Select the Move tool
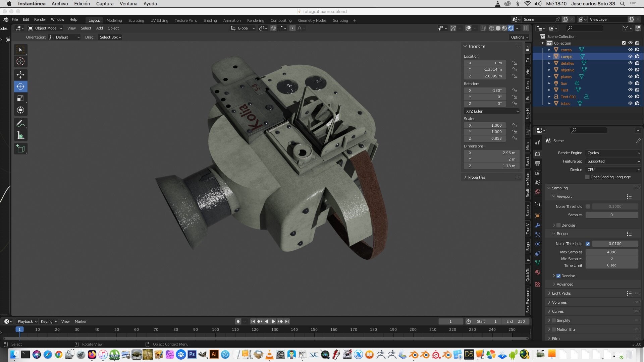This screenshot has height=362, width=644. pos(20,74)
